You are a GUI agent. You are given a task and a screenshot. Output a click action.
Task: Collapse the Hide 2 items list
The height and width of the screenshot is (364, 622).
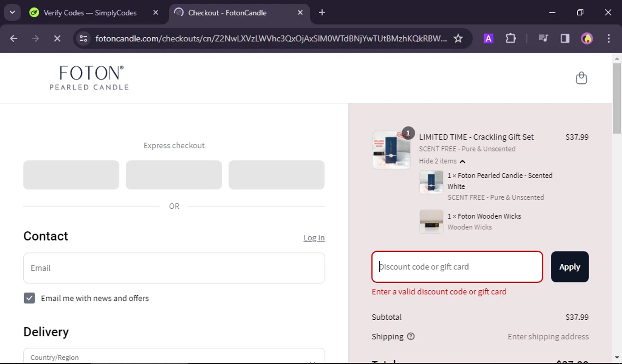click(442, 161)
